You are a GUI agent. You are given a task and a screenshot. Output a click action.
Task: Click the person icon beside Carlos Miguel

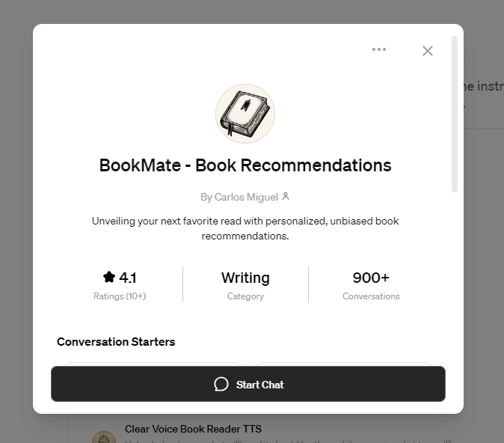(286, 197)
